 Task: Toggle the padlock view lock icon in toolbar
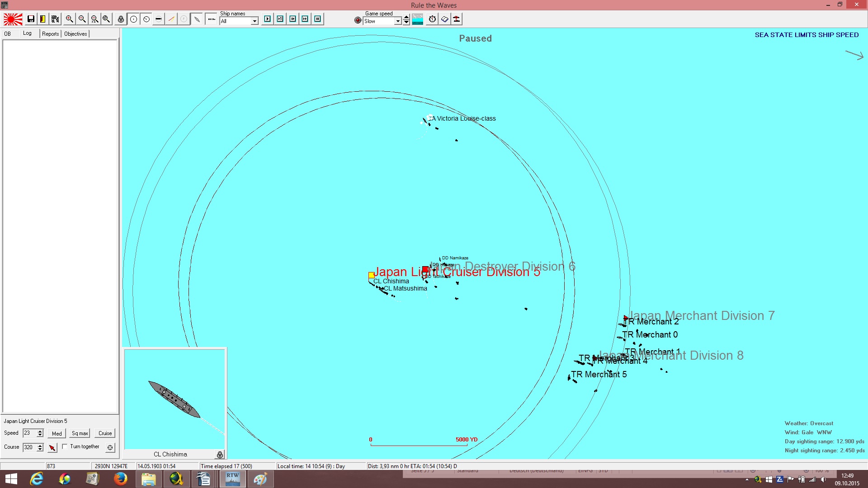[121, 19]
